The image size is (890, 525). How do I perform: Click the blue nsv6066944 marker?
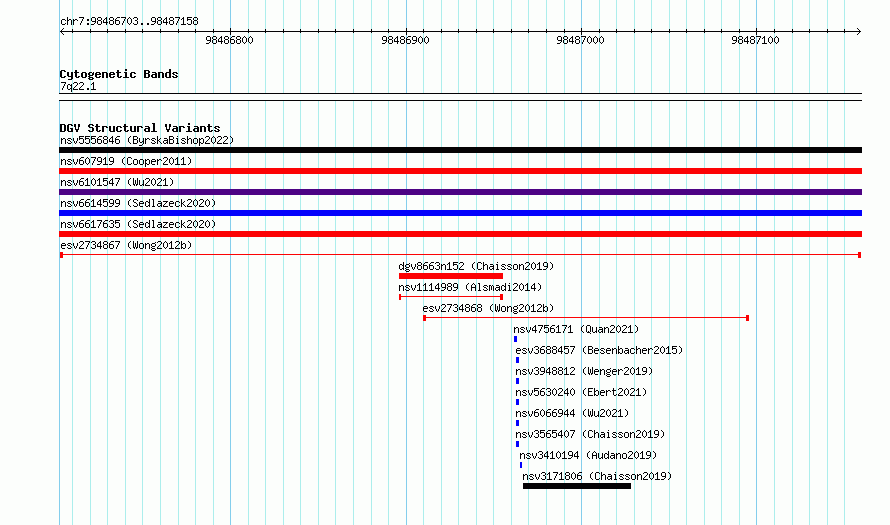[517, 423]
